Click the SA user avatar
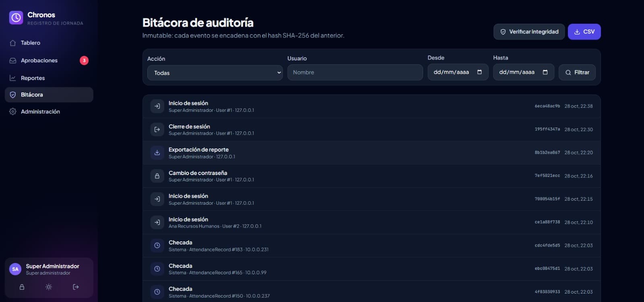The height and width of the screenshot is (302, 644). 15,269
